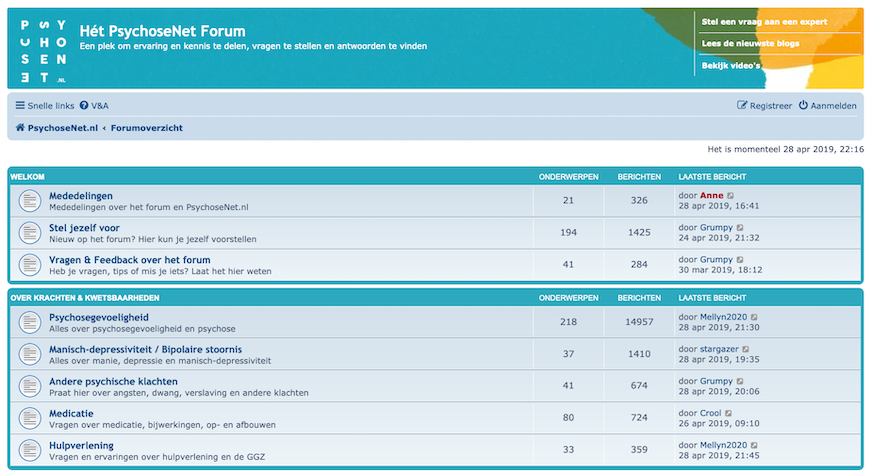Click post count 14957
The height and width of the screenshot is (473, 872).
639,322
